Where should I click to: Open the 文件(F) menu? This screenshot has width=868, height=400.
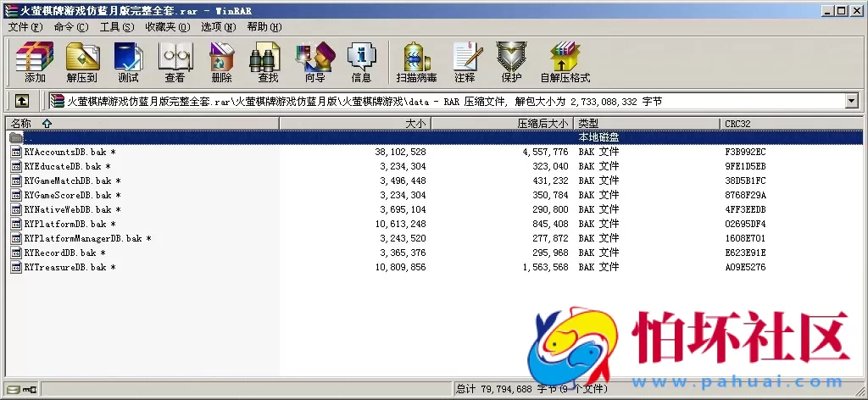[25, 26]
